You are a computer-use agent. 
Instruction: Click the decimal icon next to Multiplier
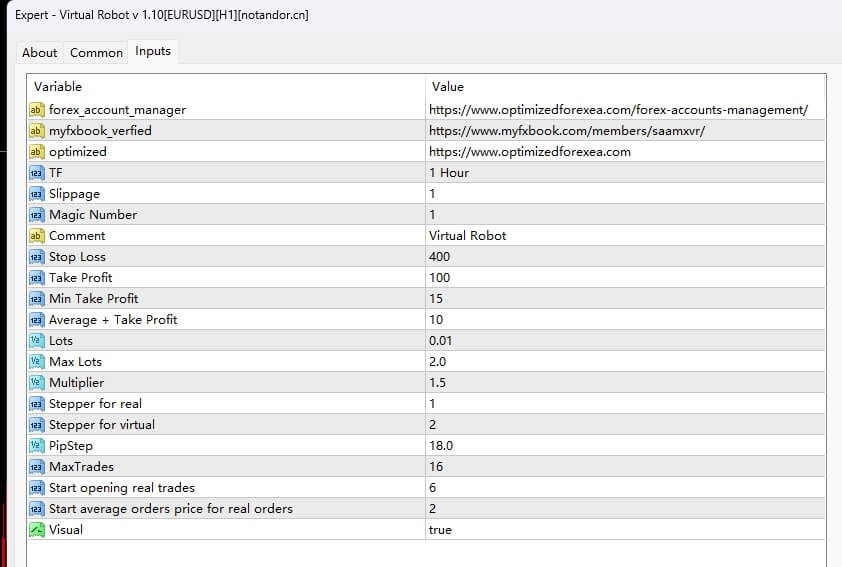click(x=36, y=383)
